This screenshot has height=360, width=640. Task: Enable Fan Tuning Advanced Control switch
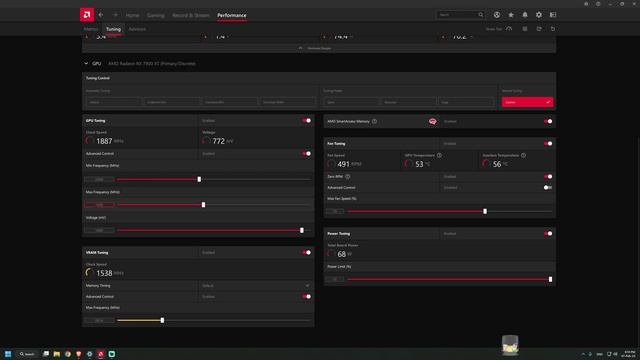click(548, 187)
